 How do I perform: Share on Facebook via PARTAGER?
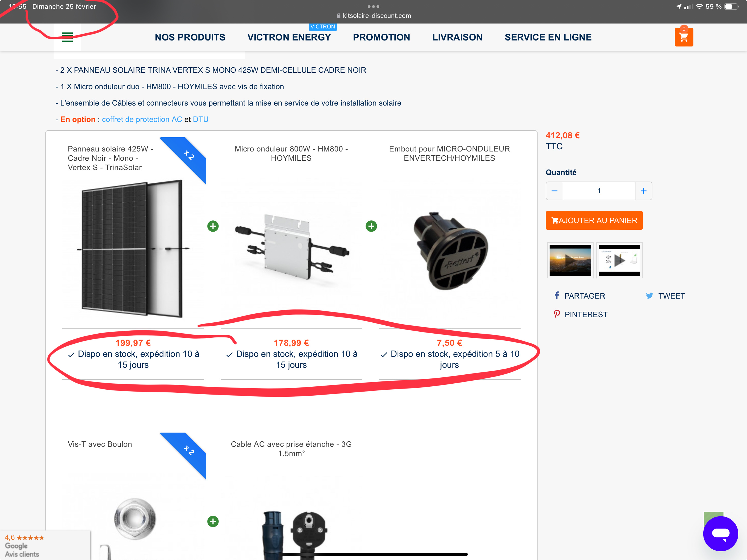pos(579,296)
